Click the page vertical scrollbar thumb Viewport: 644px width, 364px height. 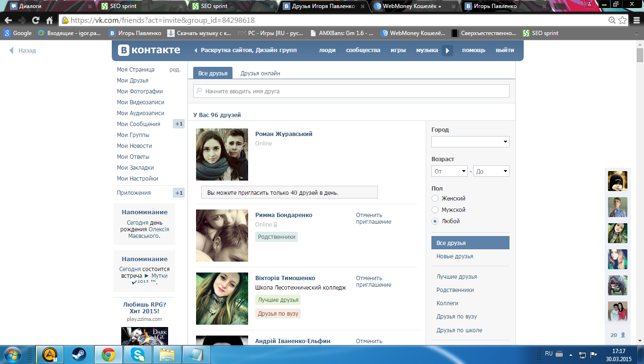(640, 55)
